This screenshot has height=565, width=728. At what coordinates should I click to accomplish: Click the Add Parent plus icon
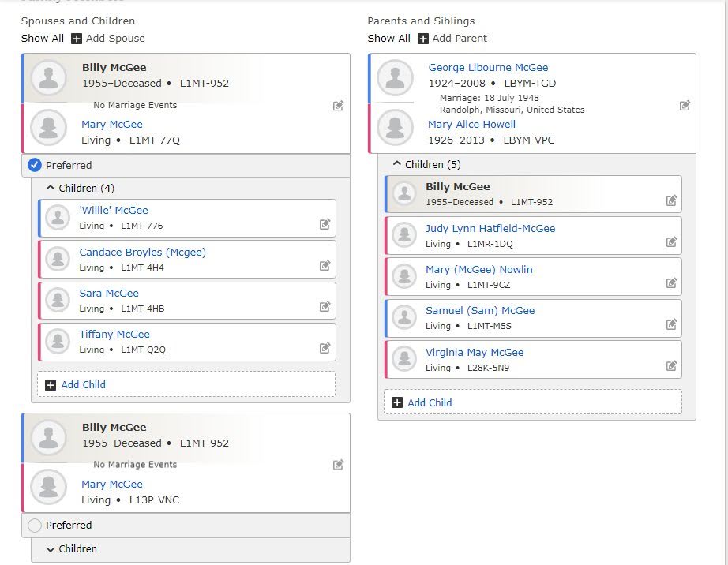(422, 39)
